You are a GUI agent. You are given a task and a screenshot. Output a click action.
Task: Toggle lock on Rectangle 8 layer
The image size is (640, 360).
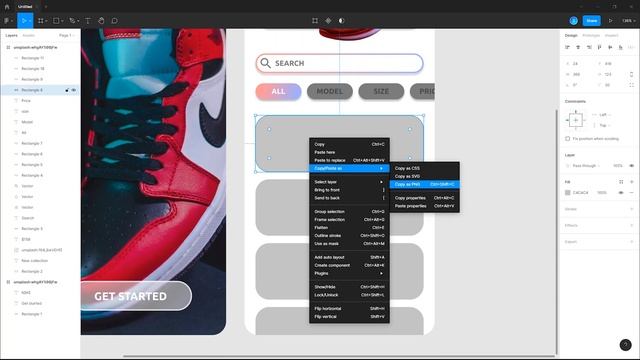(67, 90)
